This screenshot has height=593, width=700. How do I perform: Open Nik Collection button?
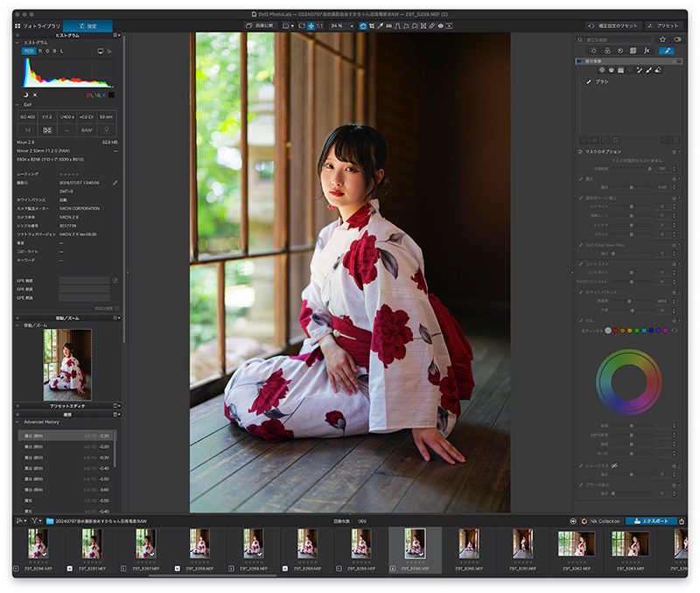601,520
